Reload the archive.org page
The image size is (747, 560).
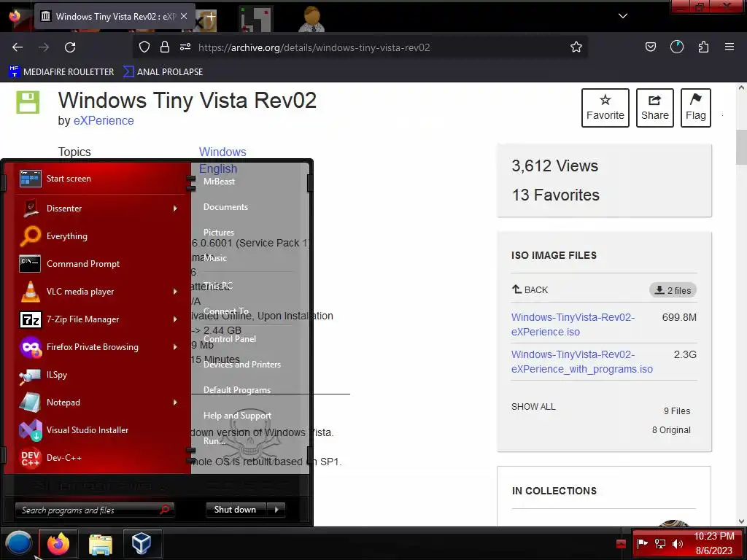click(70, 47)
